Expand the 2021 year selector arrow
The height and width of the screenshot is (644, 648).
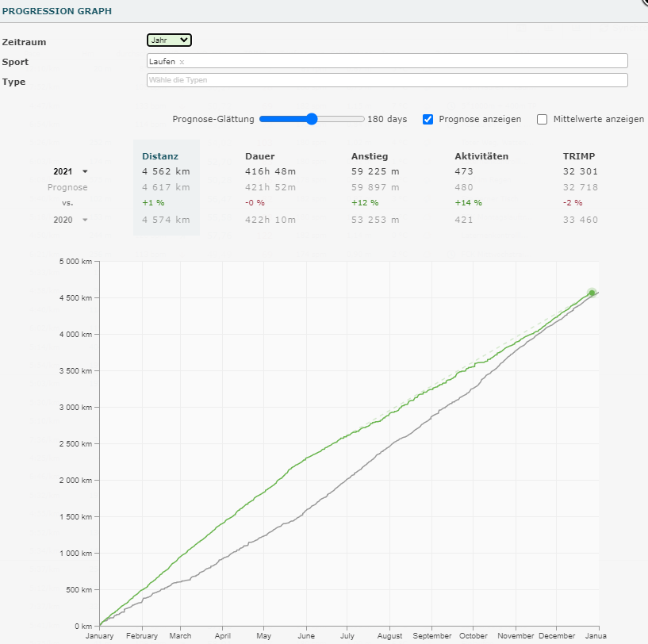pos(85,171)
